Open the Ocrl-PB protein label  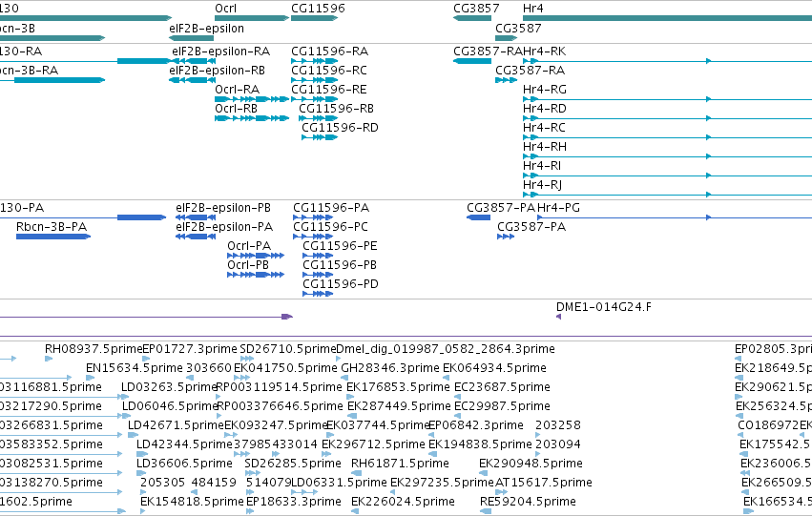248,265
